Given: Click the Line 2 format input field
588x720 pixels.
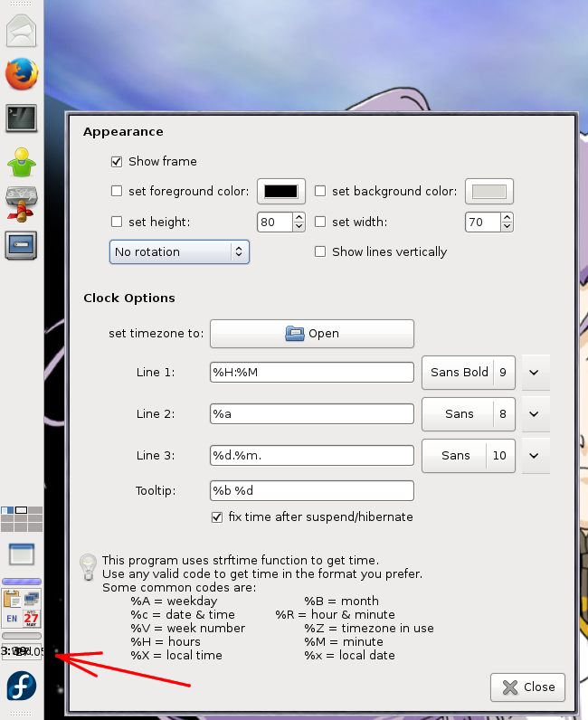Looking at the screenshot, I should (x=312, y=414).
